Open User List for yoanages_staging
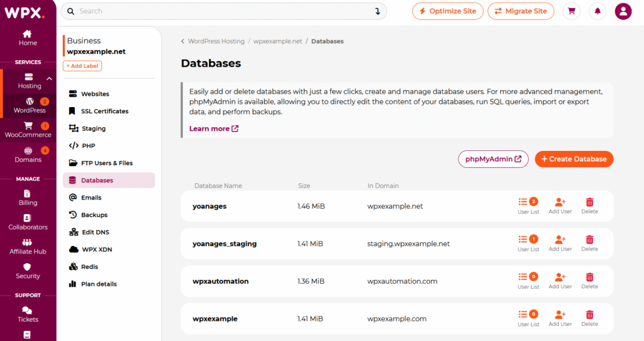 528,243
